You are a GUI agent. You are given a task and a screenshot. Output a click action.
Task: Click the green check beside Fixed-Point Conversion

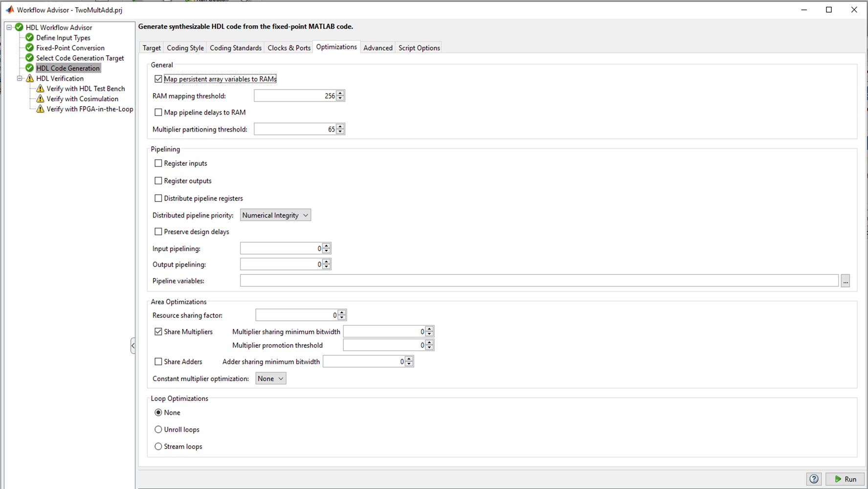pyautogui.click(x=30, y=48)
